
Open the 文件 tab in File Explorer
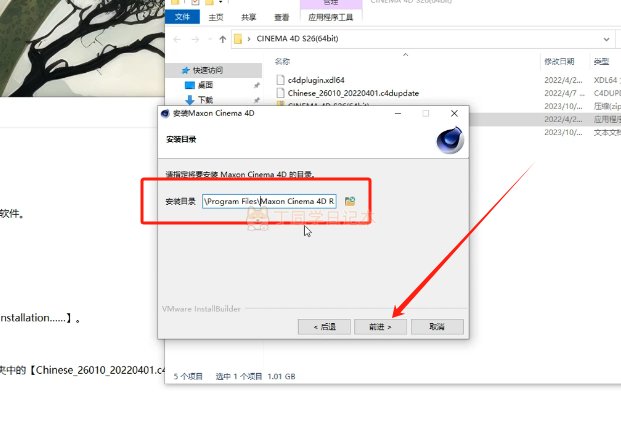coord(182,17)
